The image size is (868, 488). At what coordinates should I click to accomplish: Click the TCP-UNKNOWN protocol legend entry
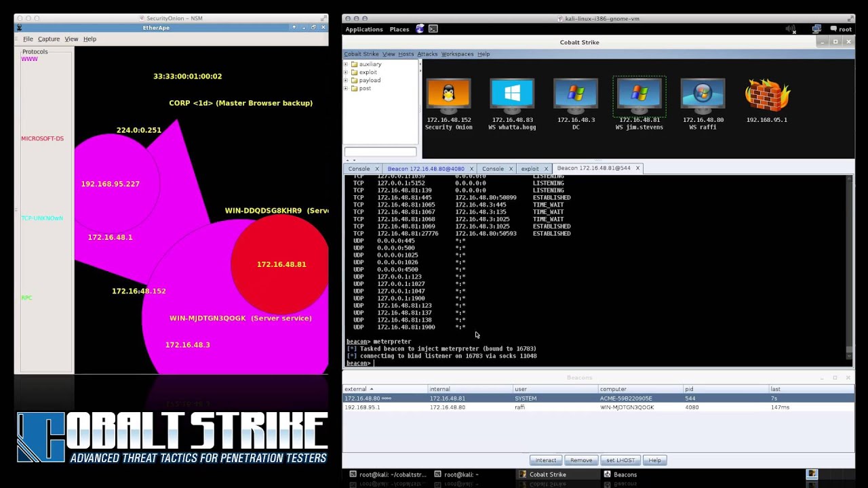(x=42, y=218)
